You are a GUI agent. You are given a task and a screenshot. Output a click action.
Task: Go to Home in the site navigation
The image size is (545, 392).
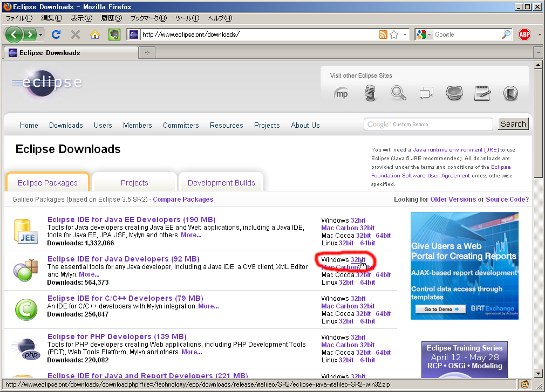click(x=29, y=125)
